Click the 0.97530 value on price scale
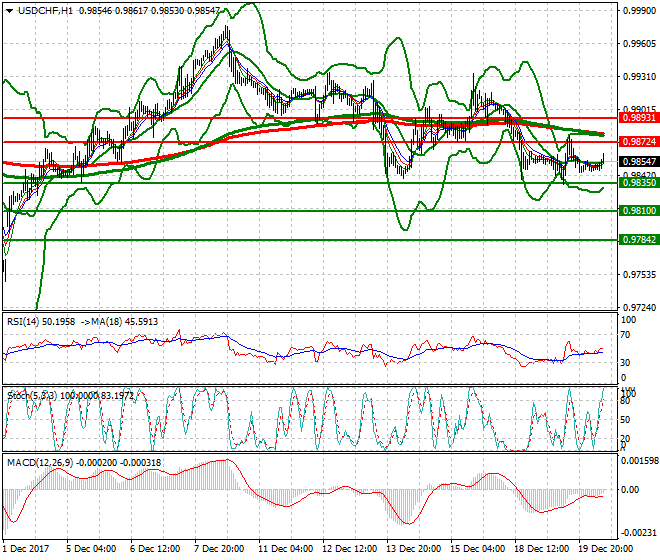This screenshot has height=560, width=660. 638,274
